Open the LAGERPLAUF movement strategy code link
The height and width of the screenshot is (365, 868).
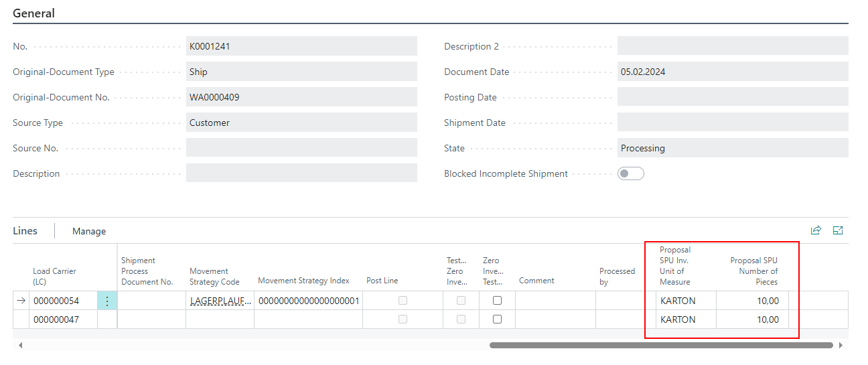click(x=220, y=301)
